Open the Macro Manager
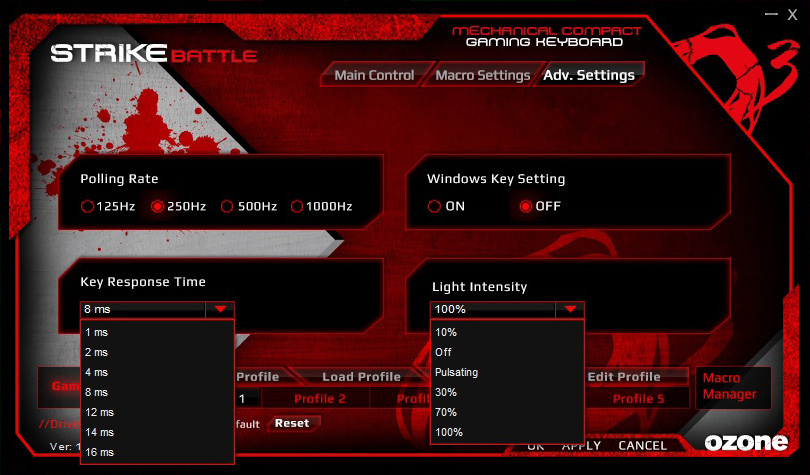Screen dimensions: 810x475 [734, 386]
